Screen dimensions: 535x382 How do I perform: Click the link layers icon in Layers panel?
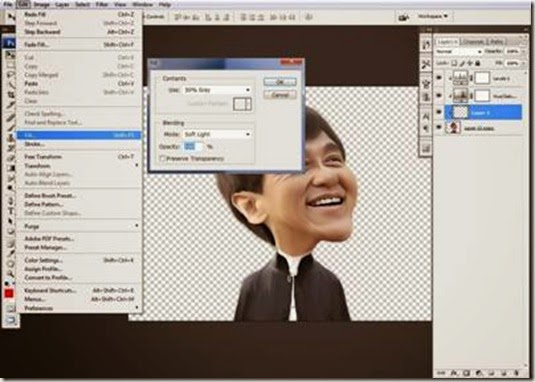(441, 373)
